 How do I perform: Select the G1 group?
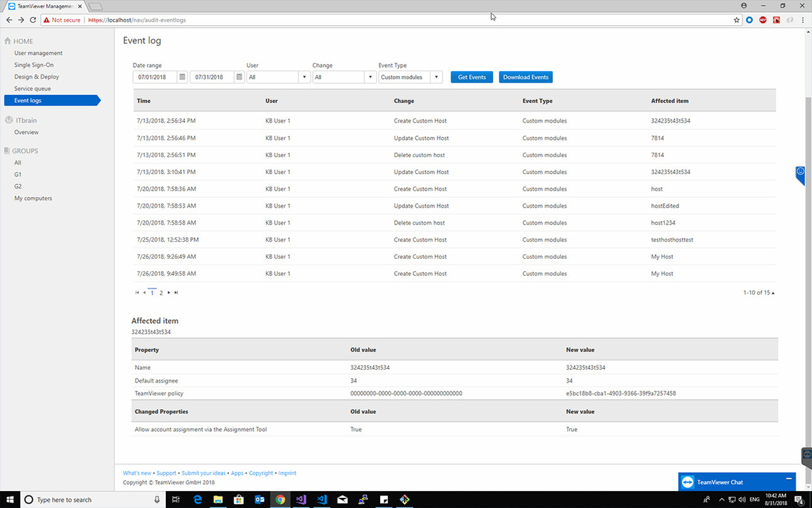pos(18,174)
